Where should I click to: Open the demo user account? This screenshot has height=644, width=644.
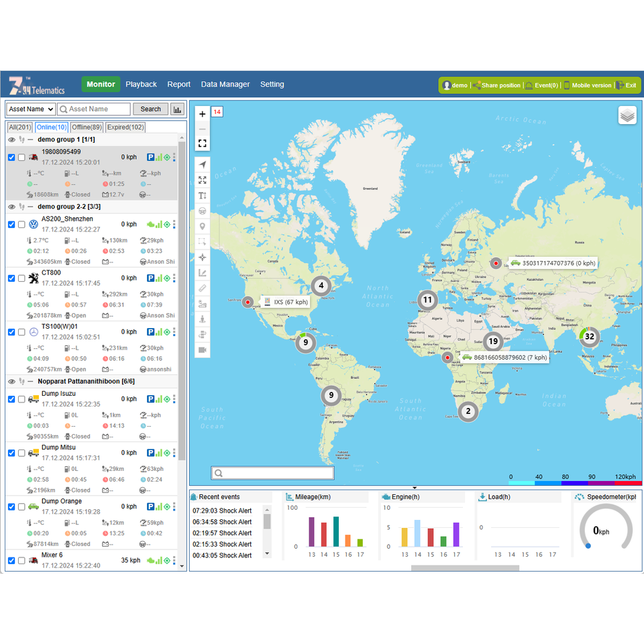[455, 85]
